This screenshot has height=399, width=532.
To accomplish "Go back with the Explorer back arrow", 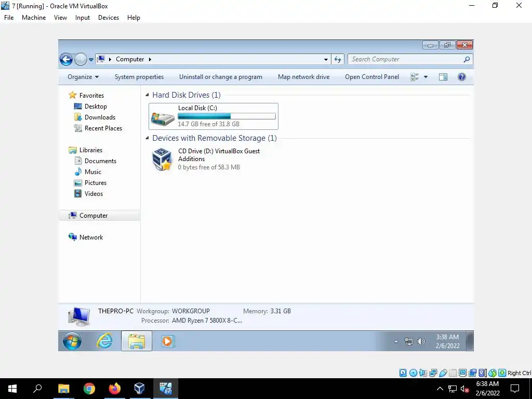I will 66,59.
